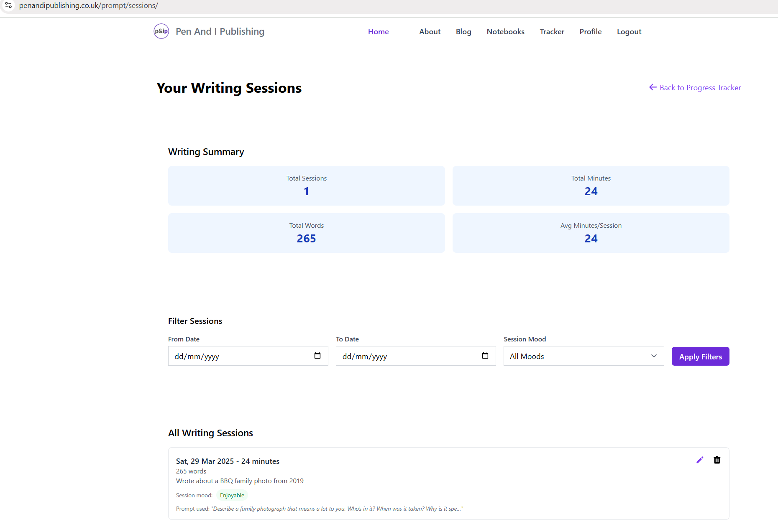The width and height of the screenshot is (778, 532).
Task: Open the From Date calendar picker icon
Action: [317, 356]
